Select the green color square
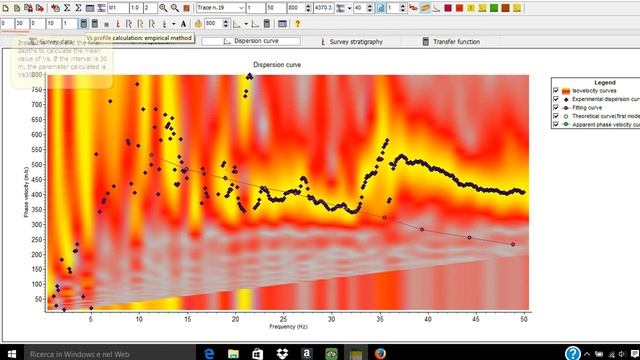The image size is (640, 360). [x=493, y=8]
